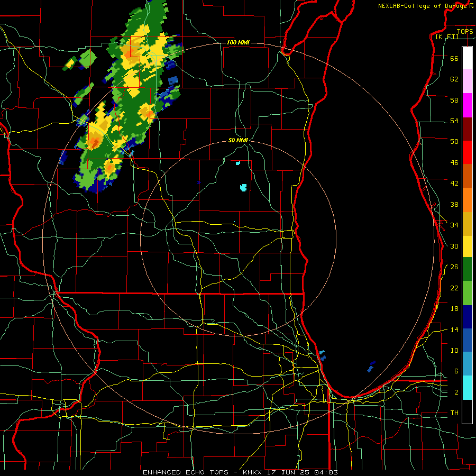Viewport: 476px width, 476px height.
Task: Select the dark green legend swatch
Action: 467,269
